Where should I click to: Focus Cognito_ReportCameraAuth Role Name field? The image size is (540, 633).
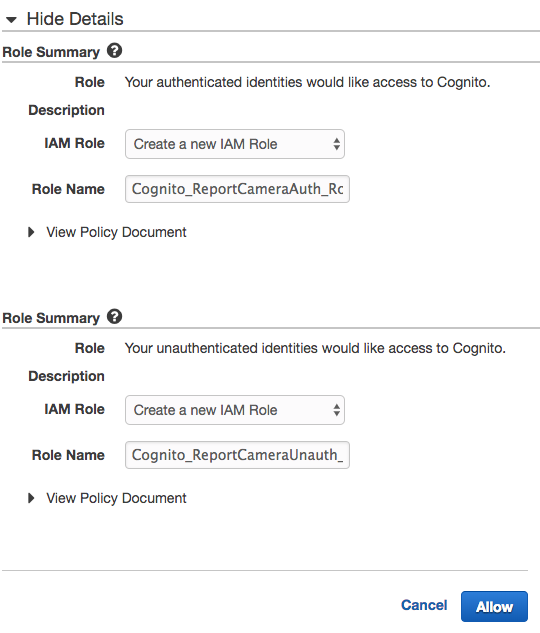coord(237,189)
